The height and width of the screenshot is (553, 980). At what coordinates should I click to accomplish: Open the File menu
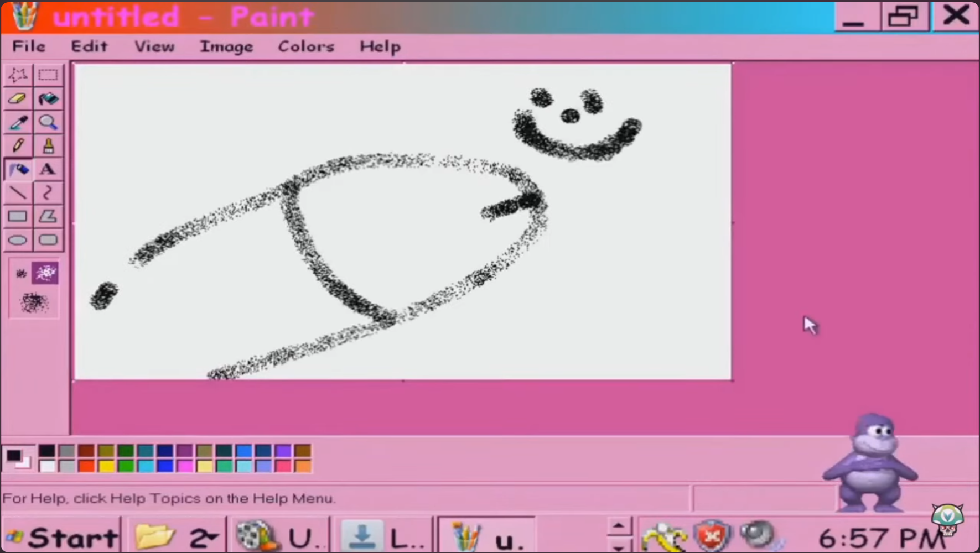[x=29, y=46]
